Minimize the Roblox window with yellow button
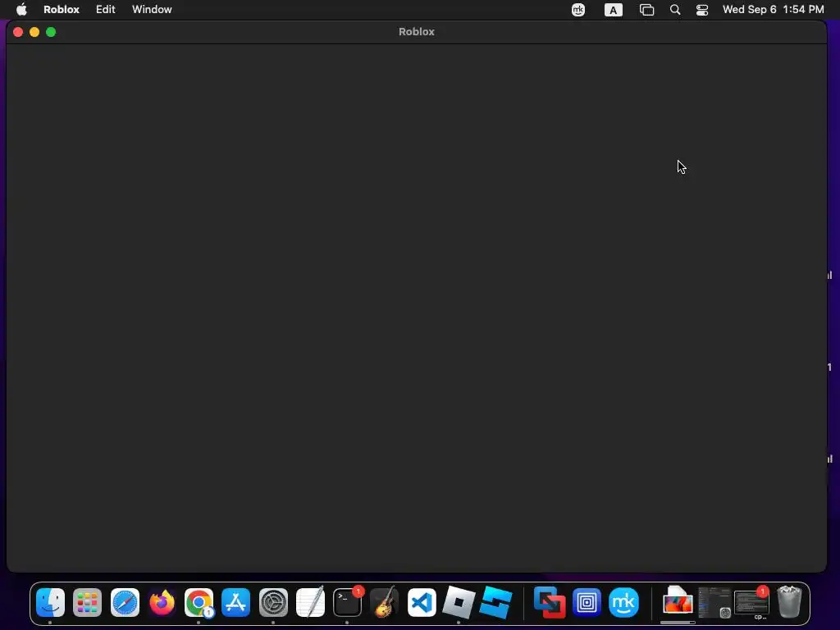The width and height of the screenshot is (840, 630). (x=34, y=32)
